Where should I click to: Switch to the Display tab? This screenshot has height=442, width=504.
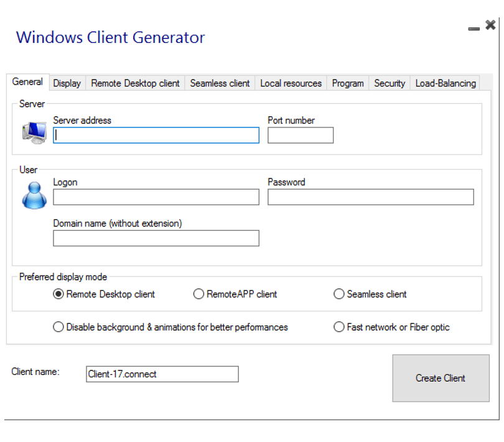67,83
